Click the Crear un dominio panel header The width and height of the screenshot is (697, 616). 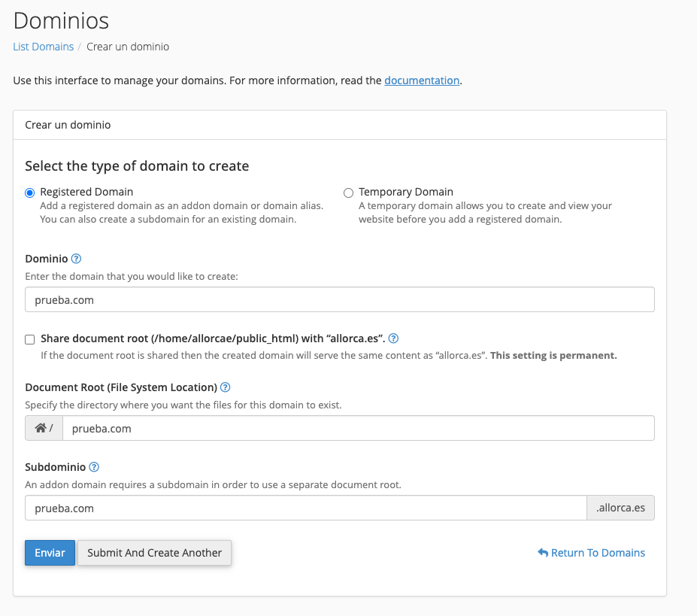click(68, 125)
